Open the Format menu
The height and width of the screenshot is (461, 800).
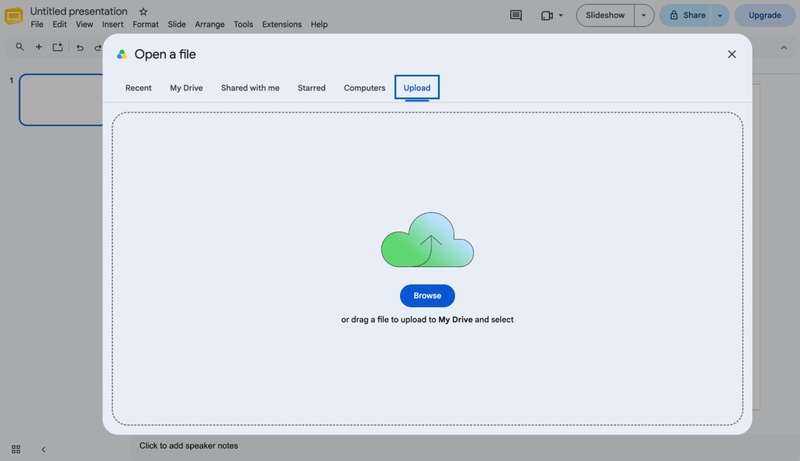[x=145, y=24]
